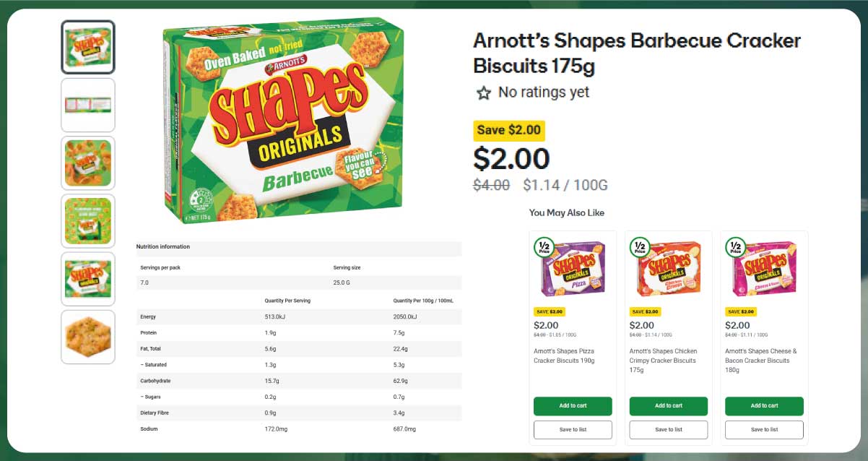Click the ratings star icon

point(483,93)
